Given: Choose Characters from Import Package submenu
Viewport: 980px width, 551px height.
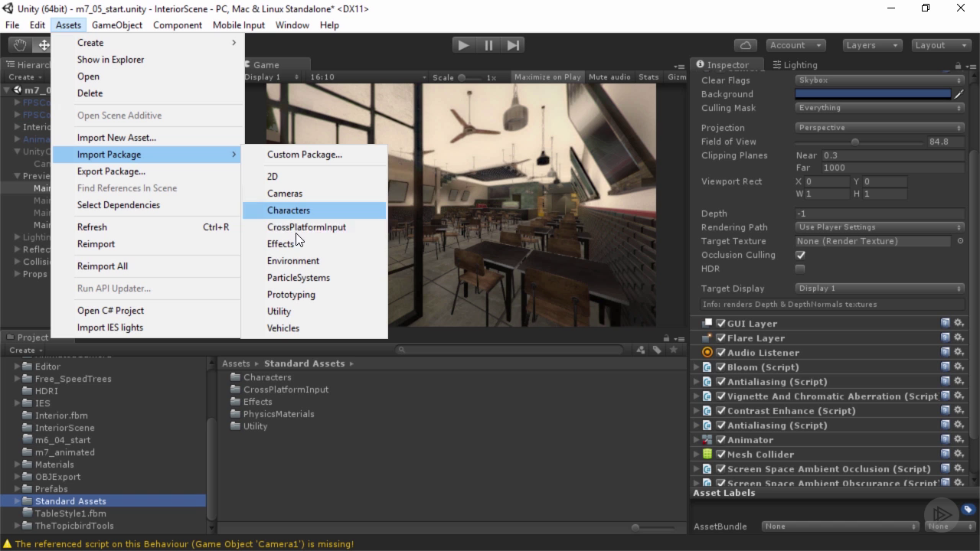Looking at the screenshot, I should click(x=314, y=210).
